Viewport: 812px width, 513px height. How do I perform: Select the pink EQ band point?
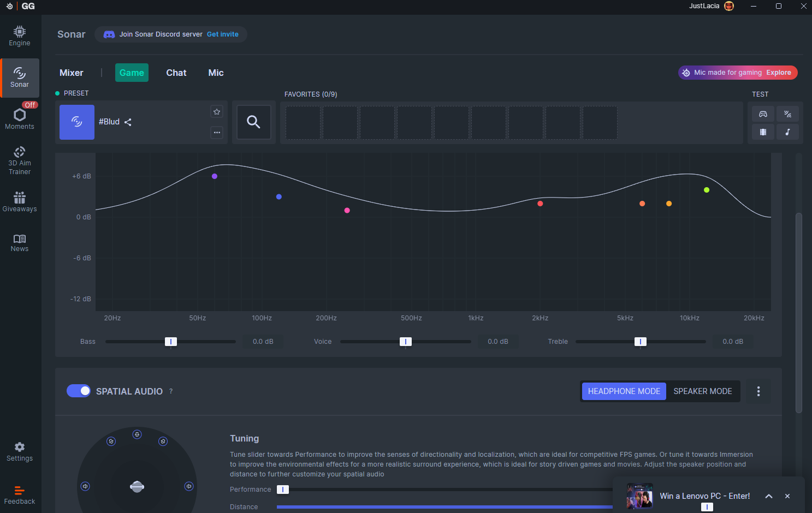tap(347, 210)
